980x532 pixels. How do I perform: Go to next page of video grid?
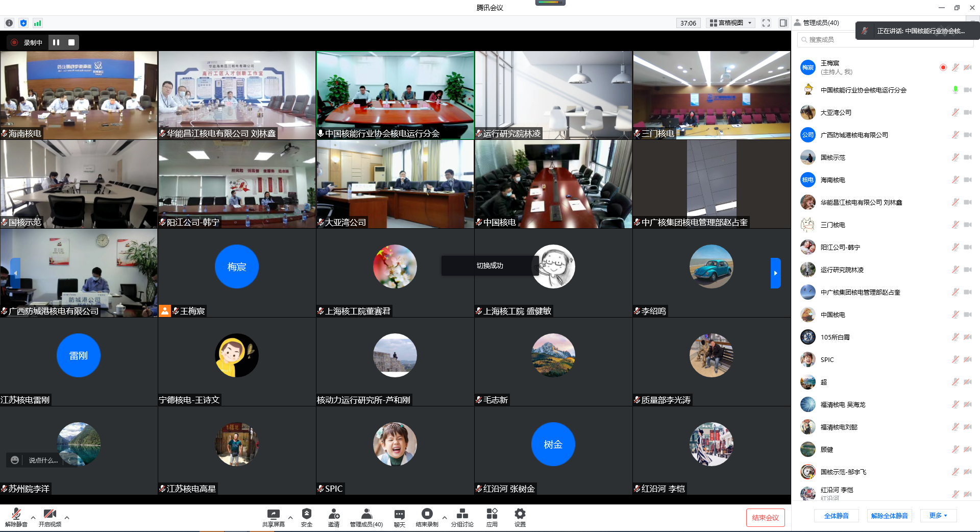(775, 273)
